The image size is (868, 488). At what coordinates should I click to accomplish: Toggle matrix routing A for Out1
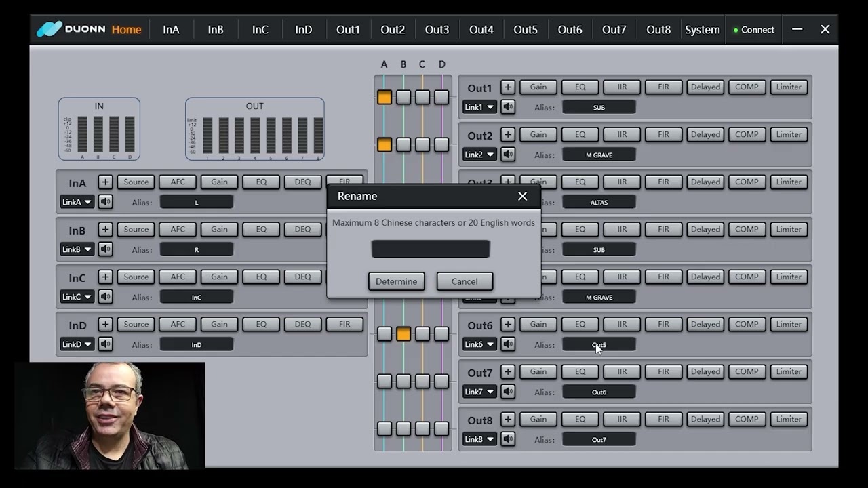pos(384,97)
